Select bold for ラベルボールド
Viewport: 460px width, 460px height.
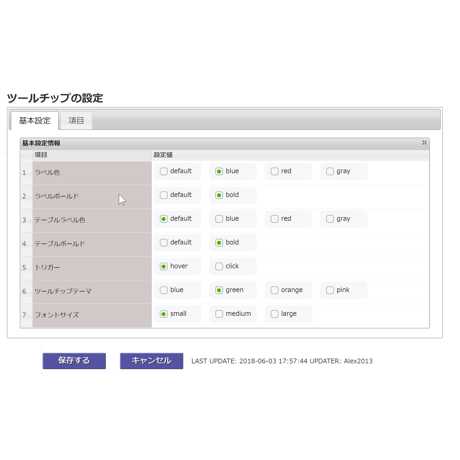[219, 195]
